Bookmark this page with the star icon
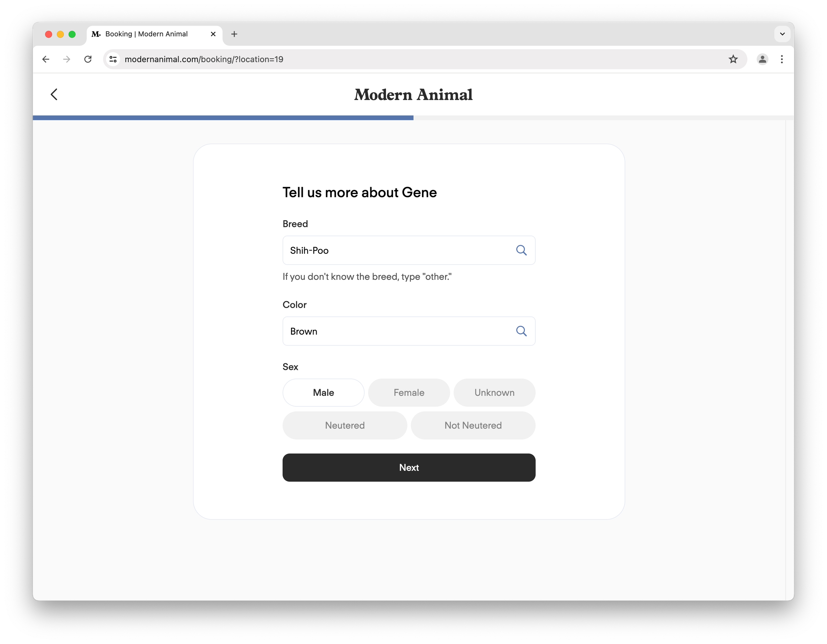827x644 pixels. click(733, 59)
